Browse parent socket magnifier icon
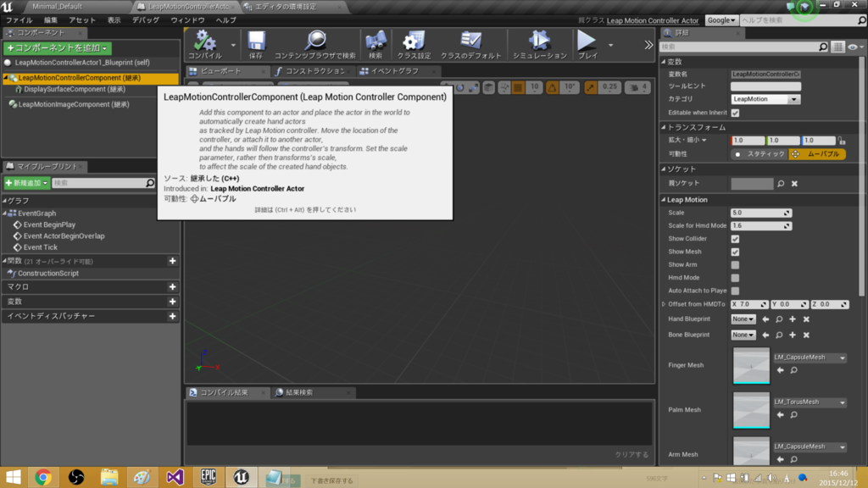 (781, 184)
